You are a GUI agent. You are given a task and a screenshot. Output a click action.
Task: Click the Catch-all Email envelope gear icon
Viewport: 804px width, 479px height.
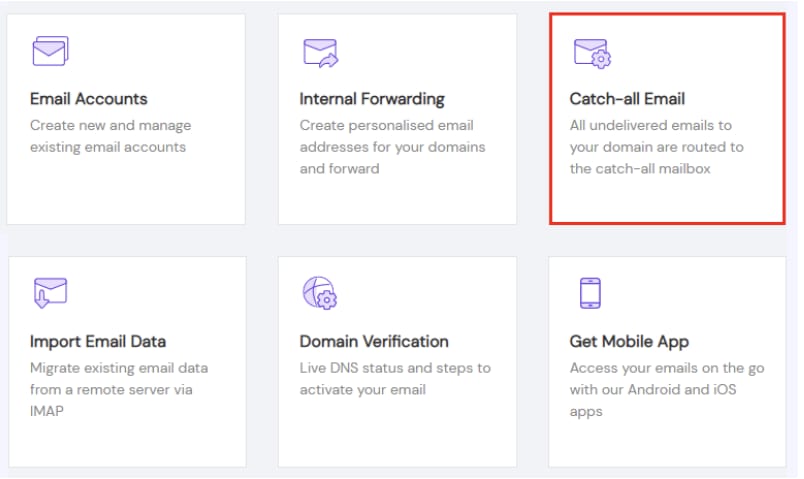(x=592, y=53)
